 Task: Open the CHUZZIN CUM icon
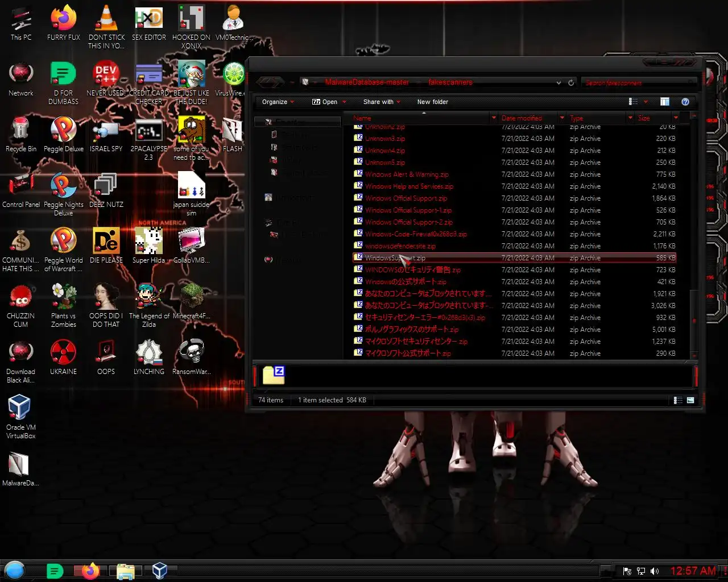pyautogui.click(x=21, y=306)
